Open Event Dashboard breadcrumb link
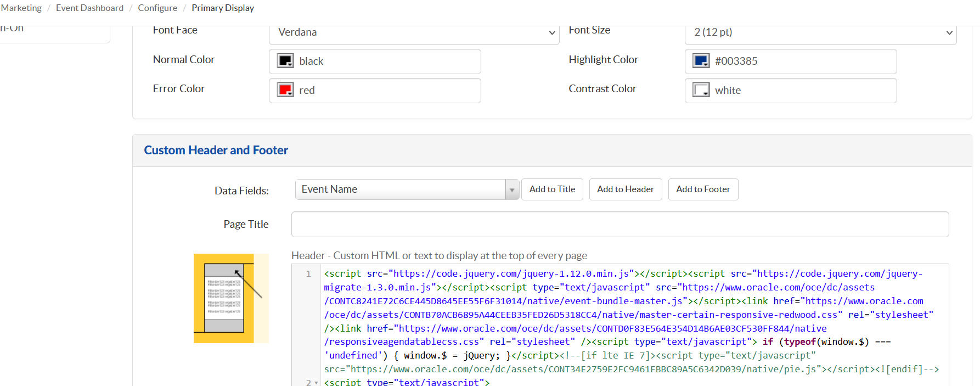The width and height of the screenshot is (980, 386). (89, 8)
